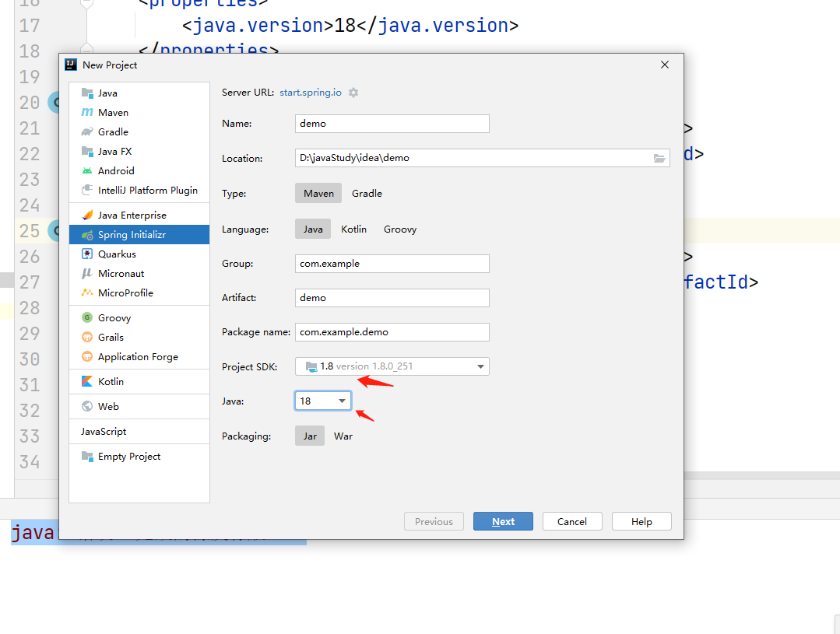Click the Java folder icon in project list
The height and width of the screenshot is (634, 840).
pos(86,93)
